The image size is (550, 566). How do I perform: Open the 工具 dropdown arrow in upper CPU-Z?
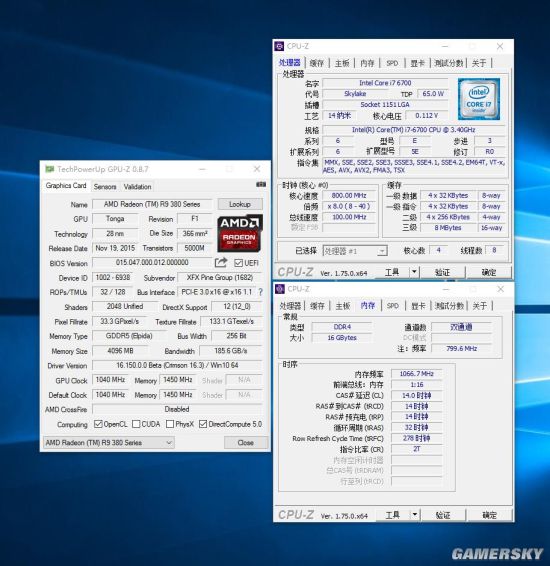point(414,272)
